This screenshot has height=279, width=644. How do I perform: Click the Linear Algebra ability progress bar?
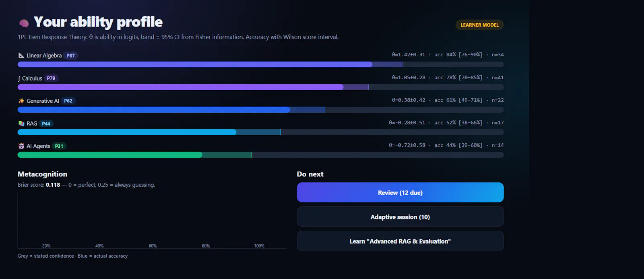click(260, 64)
